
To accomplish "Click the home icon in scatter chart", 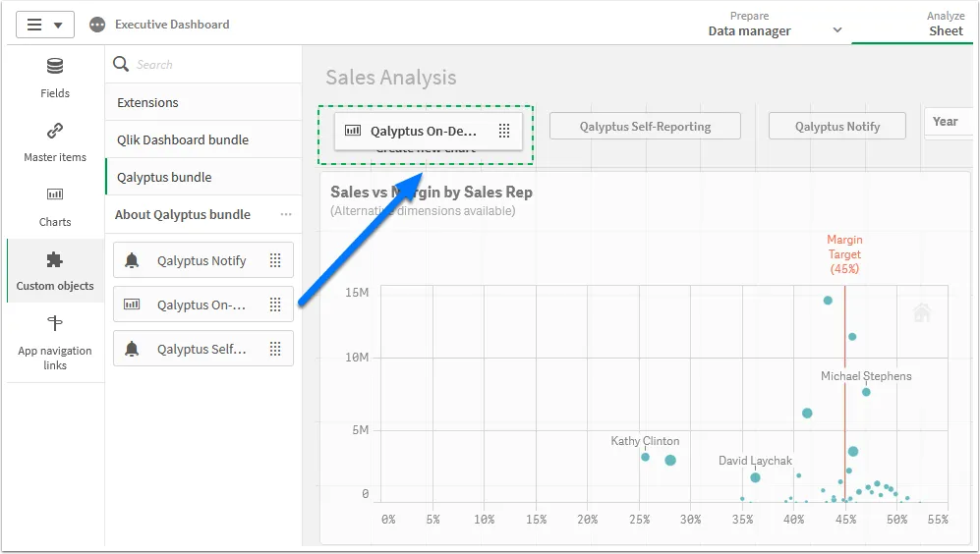I will click(x=921, y=313).
